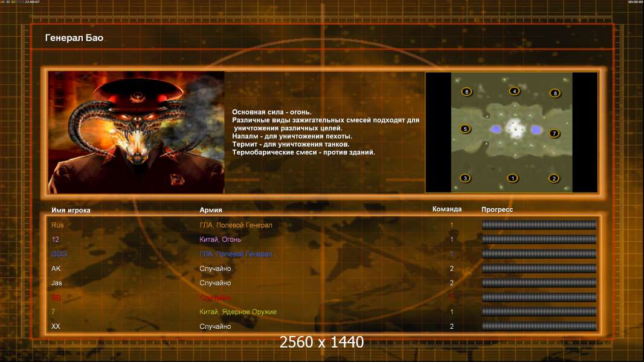Select player name '12'
The image size is (644, 362).
55,240
